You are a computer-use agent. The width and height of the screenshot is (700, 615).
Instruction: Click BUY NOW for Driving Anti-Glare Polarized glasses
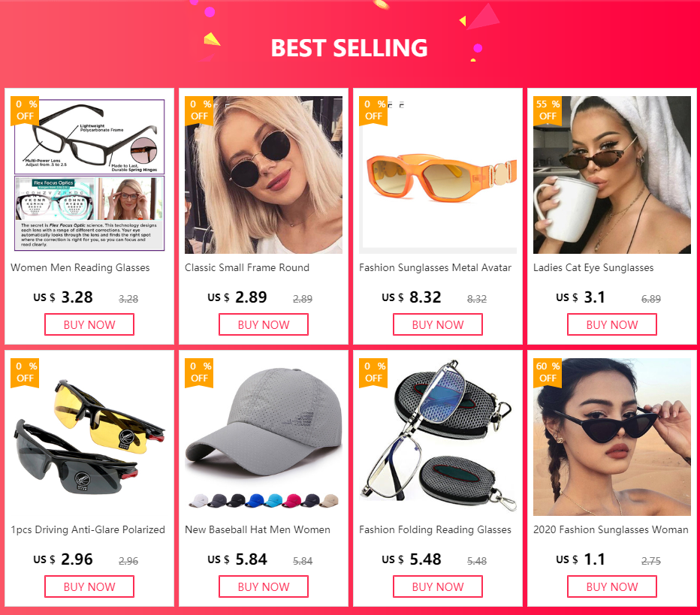(x=89, y=586)
